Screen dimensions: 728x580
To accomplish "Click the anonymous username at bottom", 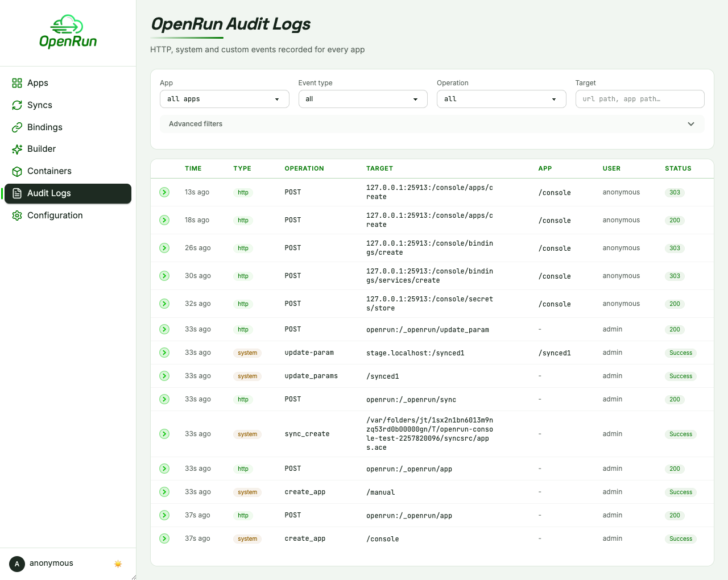I will [x=51, y=563].
